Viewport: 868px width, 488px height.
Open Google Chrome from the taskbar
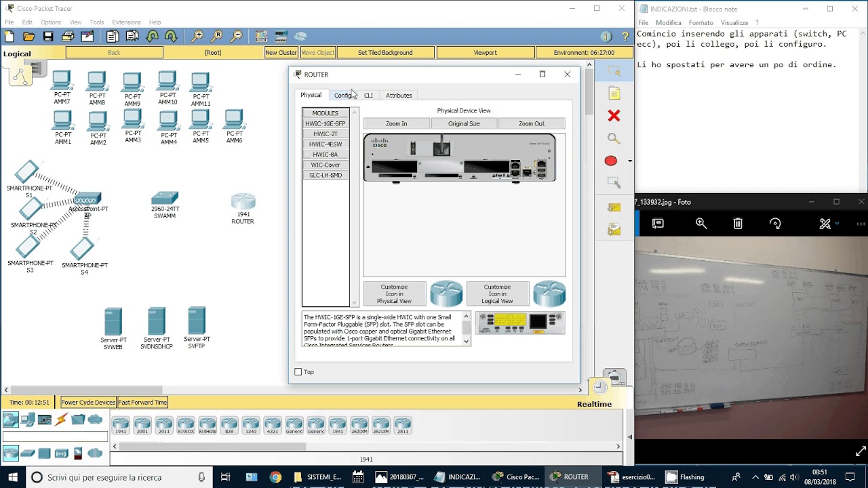pos(275,477)
